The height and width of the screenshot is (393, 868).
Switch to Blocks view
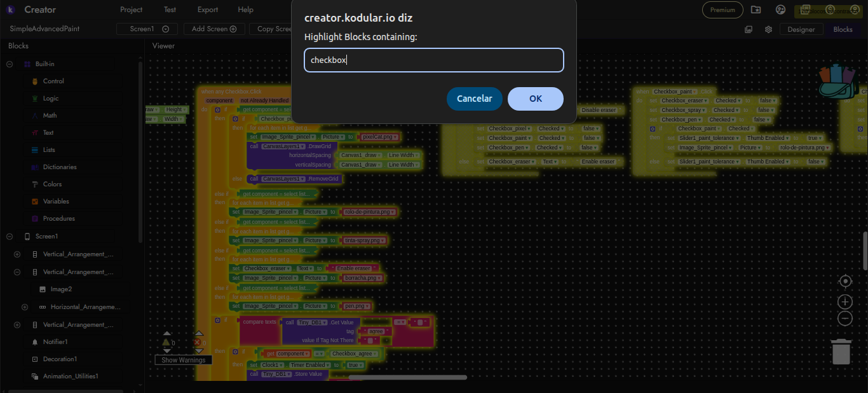pos(843,29)
